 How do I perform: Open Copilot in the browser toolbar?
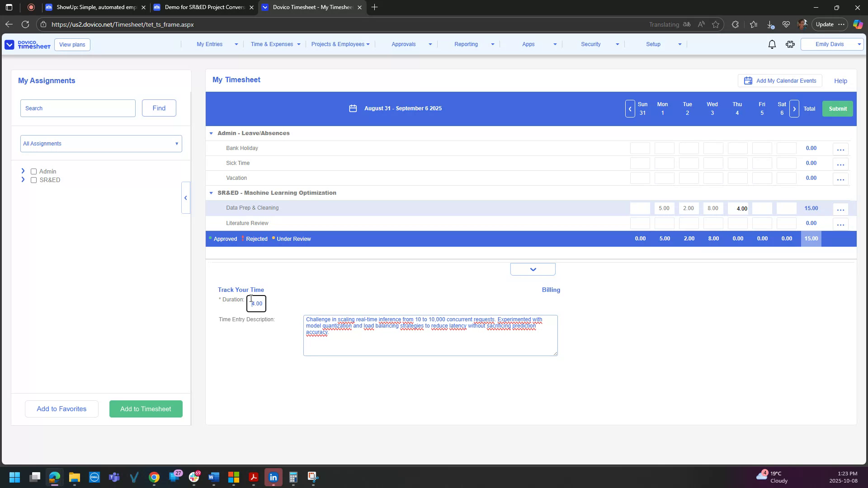point(857,24)
